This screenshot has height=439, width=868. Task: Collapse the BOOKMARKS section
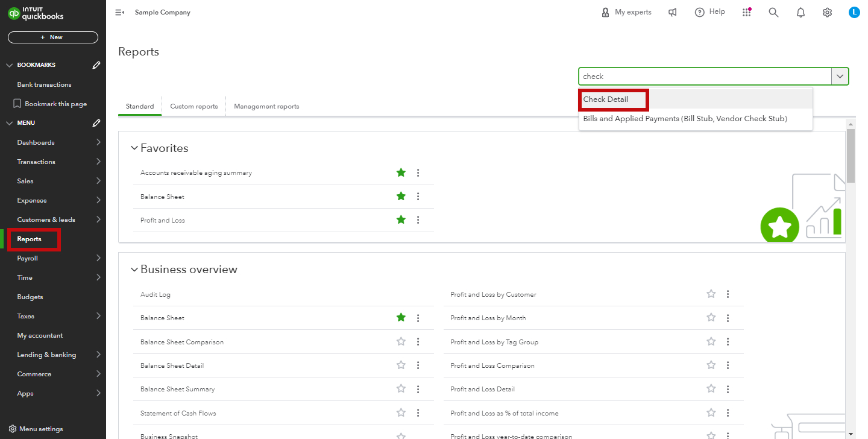click(9, 65)
